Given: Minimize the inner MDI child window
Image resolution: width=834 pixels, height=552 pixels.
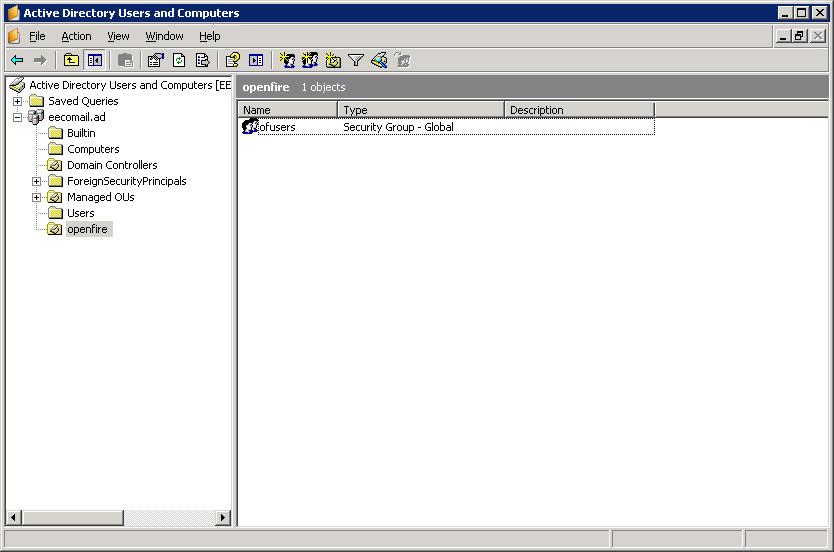Looking at the screenshot, I should coord(782,36).
